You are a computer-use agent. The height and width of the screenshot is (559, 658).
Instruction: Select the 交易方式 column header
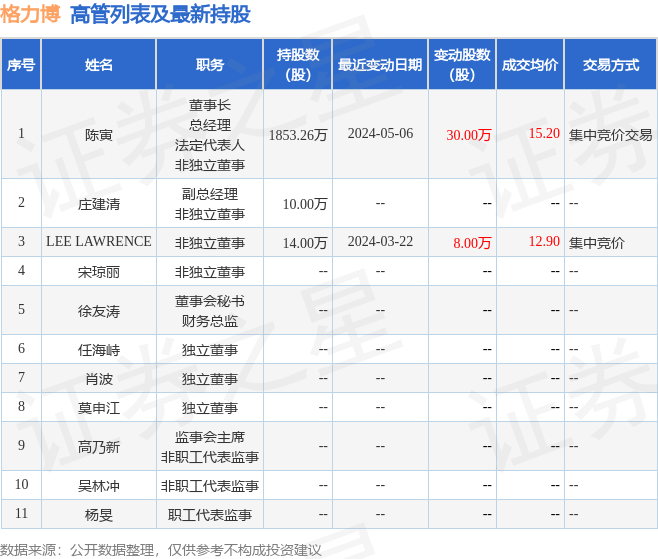(x=611, y=65)
